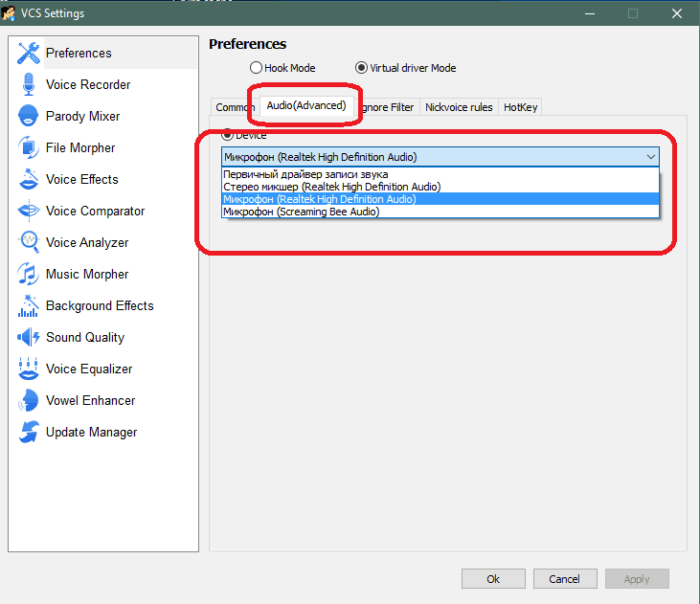The width and height of the screenshot is (700, 604).
Task: Open Update Manager section
Action: [x=91, y=432]
